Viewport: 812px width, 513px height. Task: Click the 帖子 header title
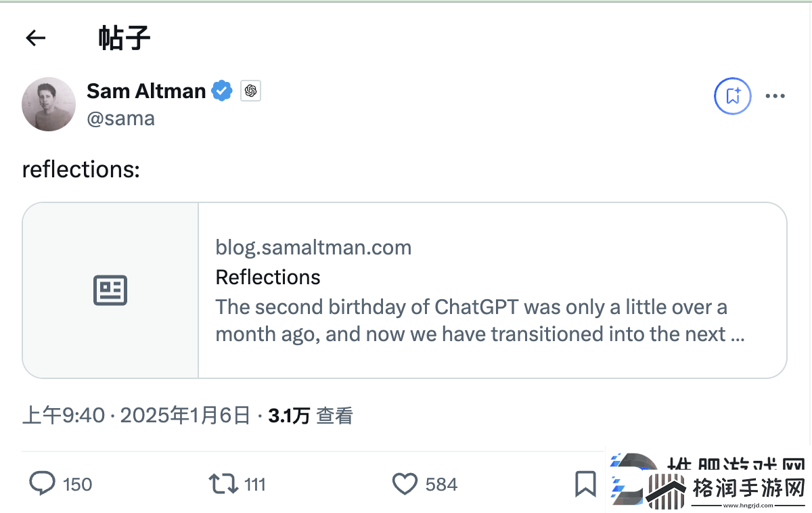pos(125,38)
